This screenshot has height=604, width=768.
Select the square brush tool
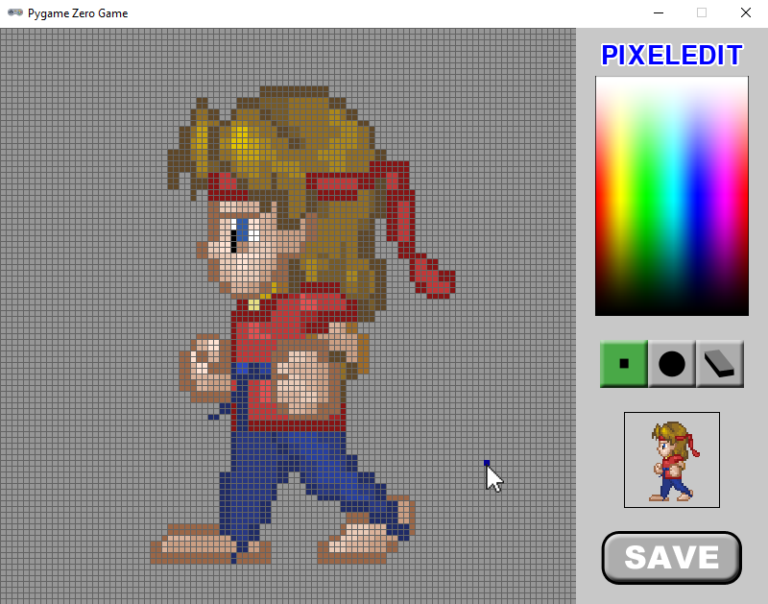point(624,364)
